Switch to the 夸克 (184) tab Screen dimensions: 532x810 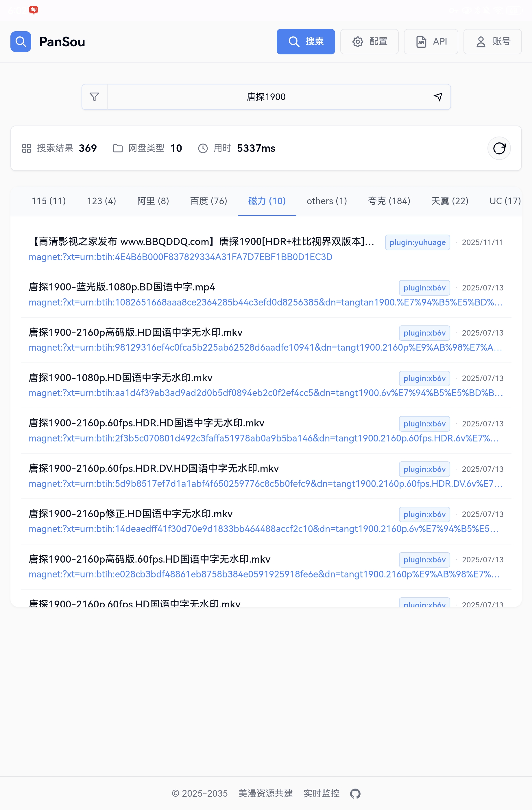coord(389,201)
